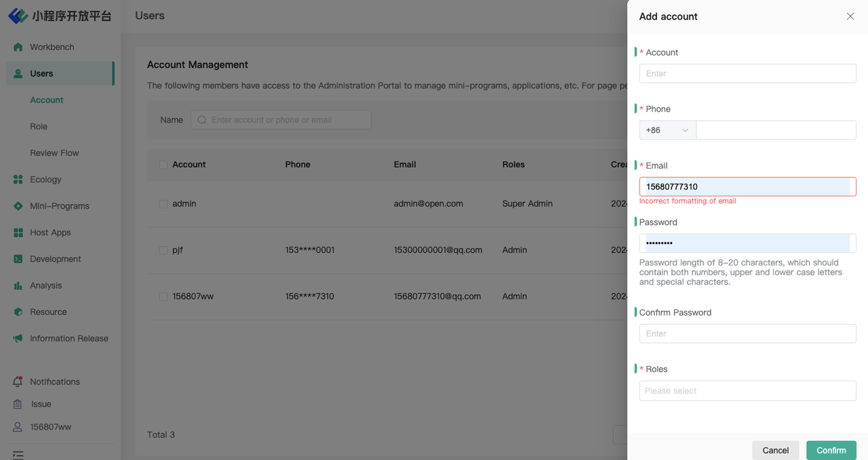This screenshot has width=868, height=460.
Task: Click the Development terminal icon
Action: coord(18,259)
